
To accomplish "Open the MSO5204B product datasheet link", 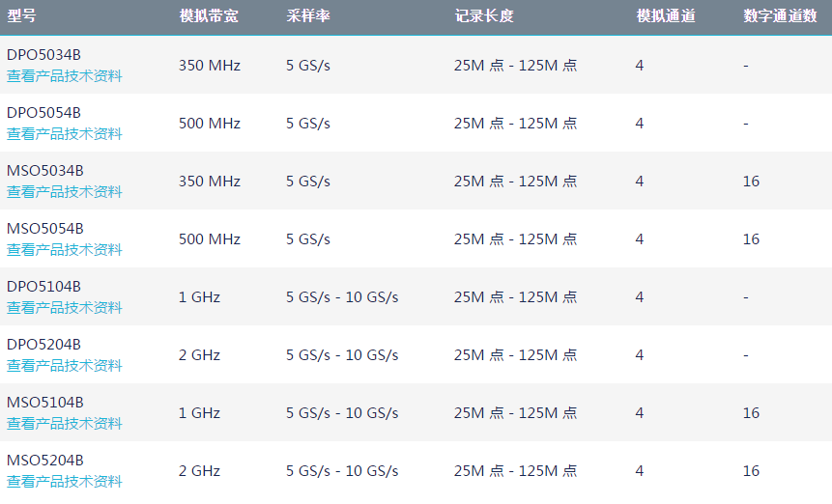I will 65,482.
